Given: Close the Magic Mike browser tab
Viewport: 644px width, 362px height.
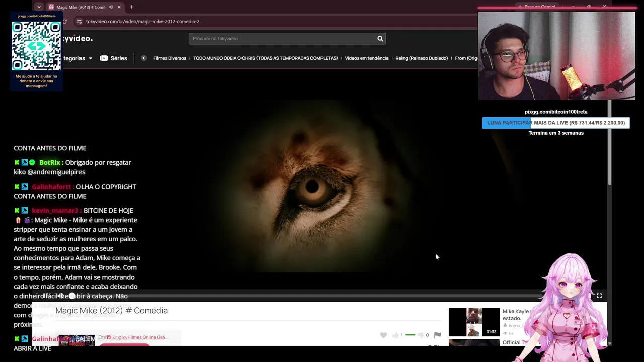Looking at the screenshot, I should tap(119, 7).
